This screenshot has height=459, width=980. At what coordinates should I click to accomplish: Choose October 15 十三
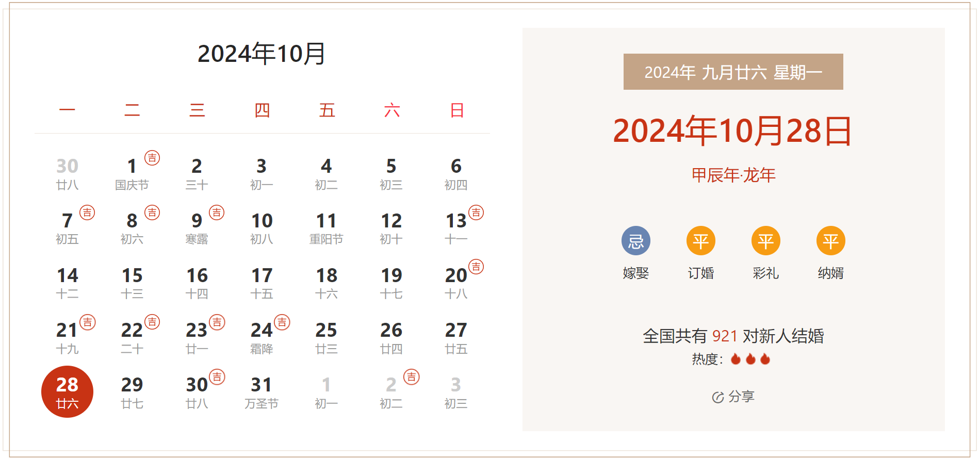(x=132, y=283)
